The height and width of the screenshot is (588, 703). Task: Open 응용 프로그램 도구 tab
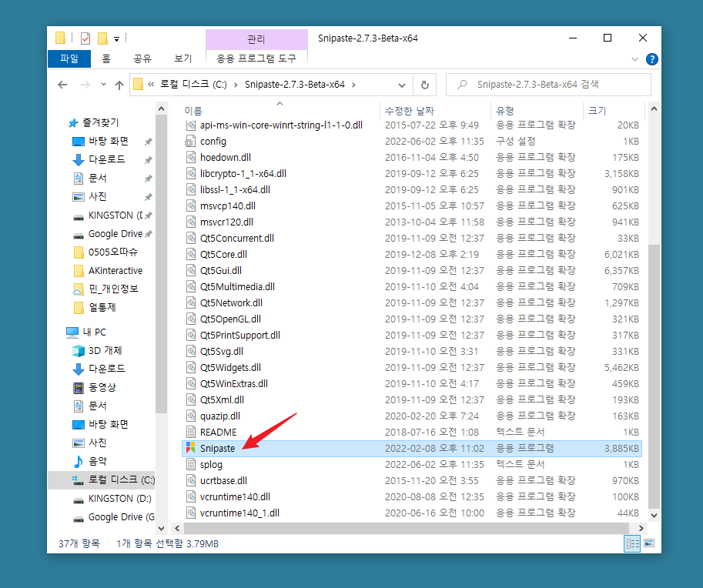point(256,58)
